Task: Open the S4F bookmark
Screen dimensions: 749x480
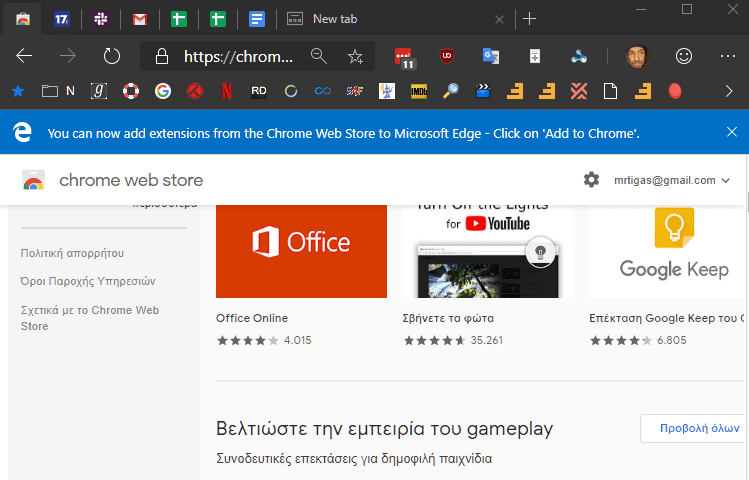Action: tap(355, 91)
